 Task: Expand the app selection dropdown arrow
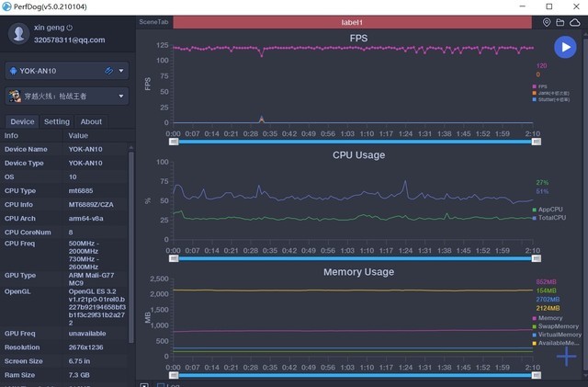click(x=121, y=97)
